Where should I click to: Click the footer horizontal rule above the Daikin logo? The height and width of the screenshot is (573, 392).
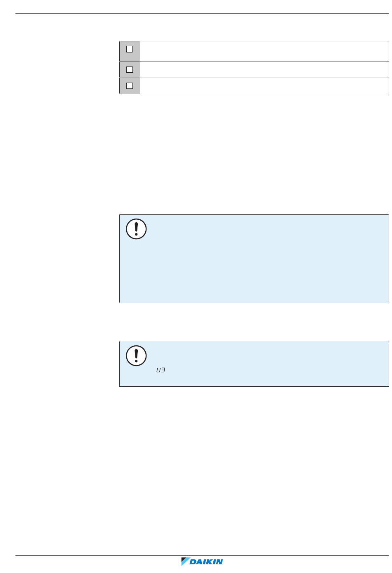click(x=202, y=555)
